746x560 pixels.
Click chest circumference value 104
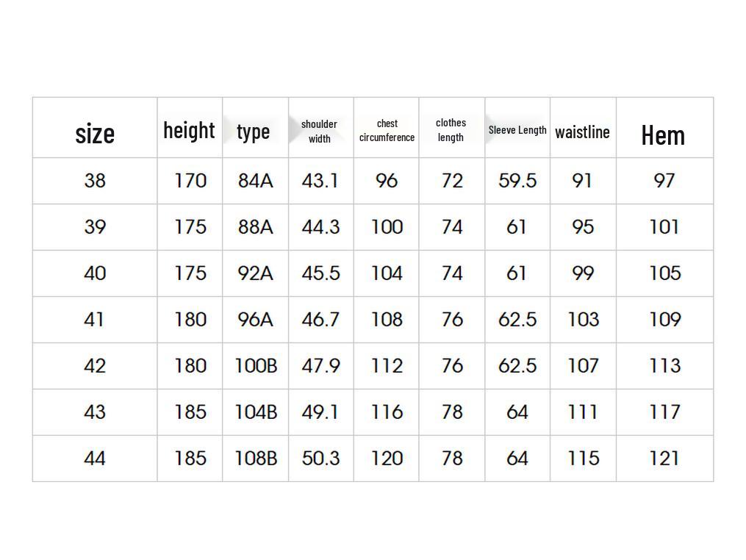pos(387,273)
